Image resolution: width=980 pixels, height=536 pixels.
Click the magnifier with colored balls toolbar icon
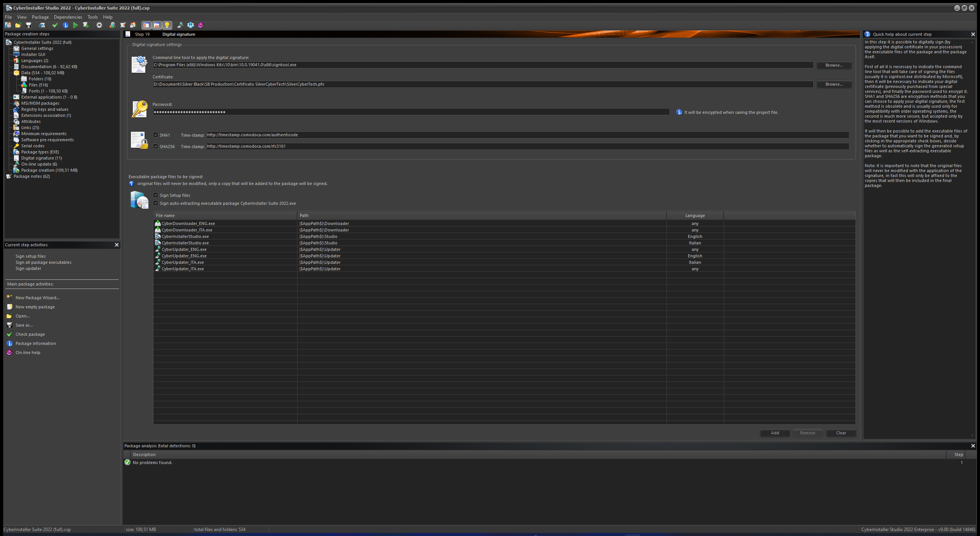pyautogui.click(x=112, y=25)
